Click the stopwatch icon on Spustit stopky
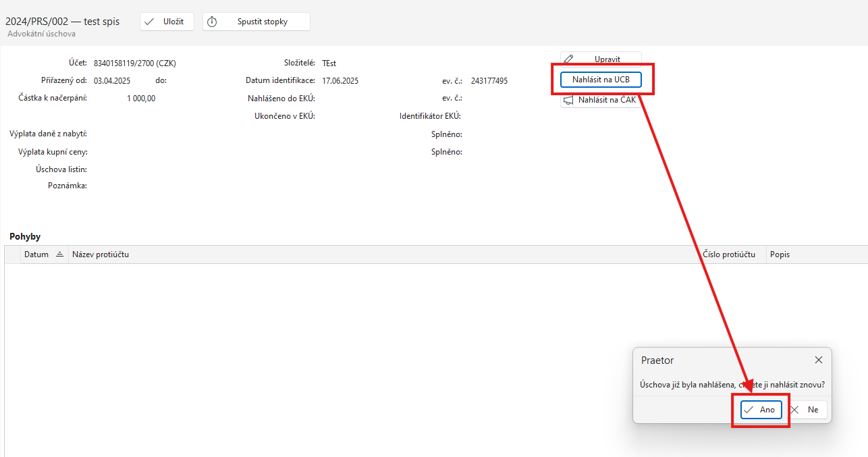 point(212,22)
